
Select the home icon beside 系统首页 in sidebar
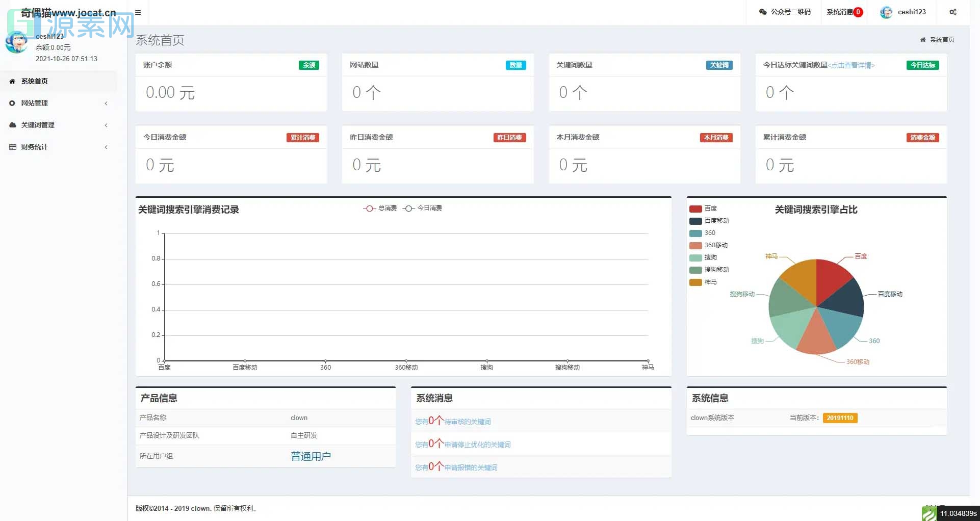point(11,81)
